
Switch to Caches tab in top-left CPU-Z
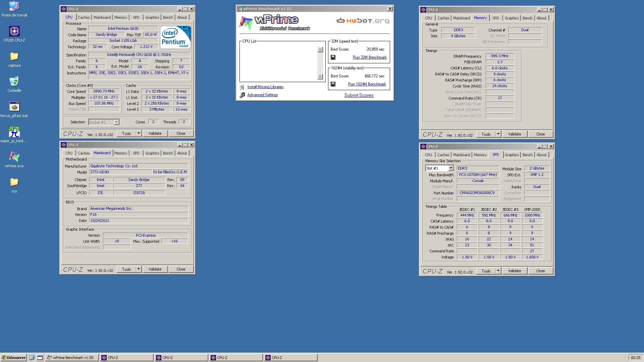[84, 17]
